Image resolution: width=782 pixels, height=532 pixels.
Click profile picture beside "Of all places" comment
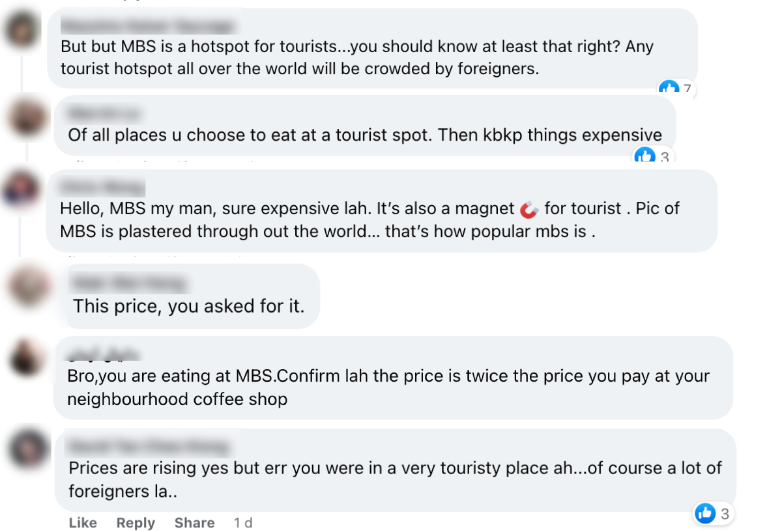tap(29, 119)
